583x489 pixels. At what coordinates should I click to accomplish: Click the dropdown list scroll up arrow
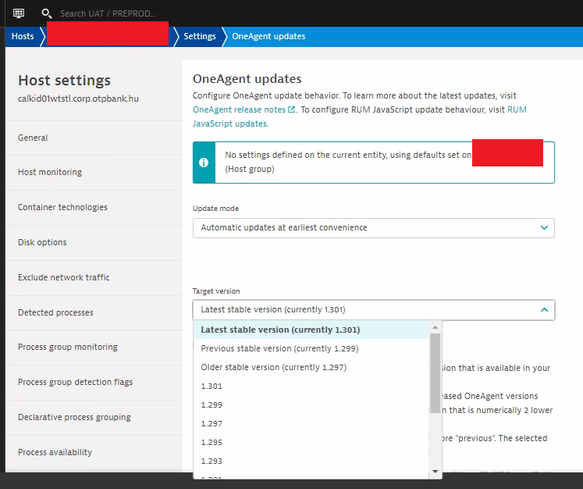(435, 328)
